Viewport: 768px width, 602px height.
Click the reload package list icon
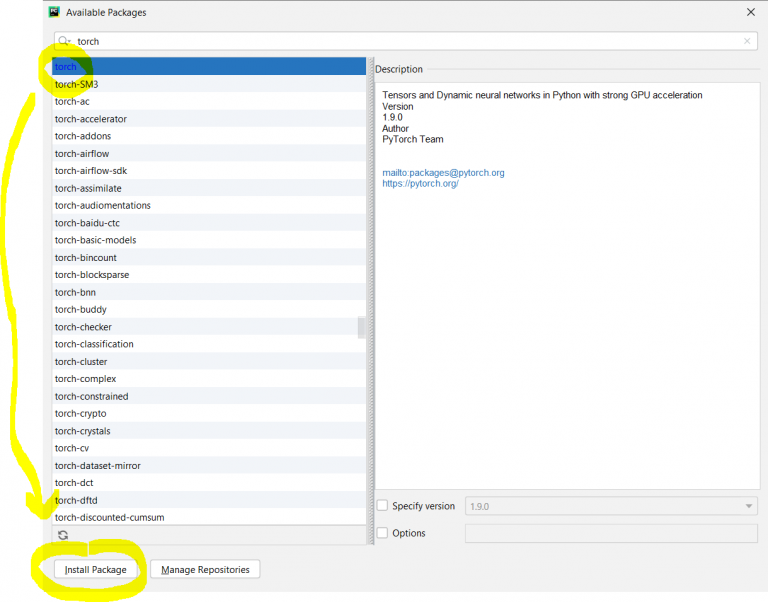coord(63,535)
